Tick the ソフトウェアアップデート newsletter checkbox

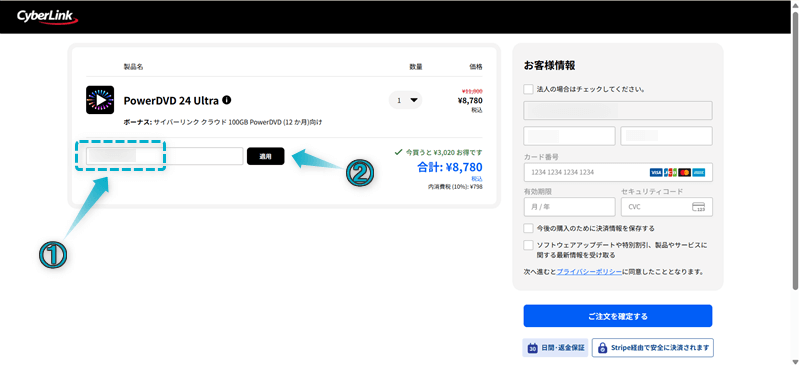(529, 245)
